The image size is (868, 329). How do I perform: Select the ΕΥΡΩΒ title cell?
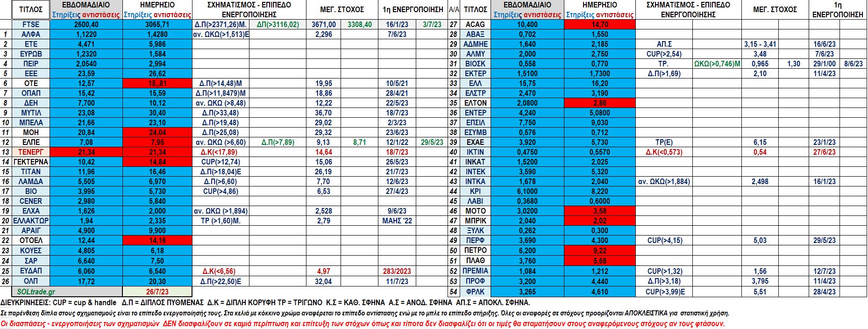tap(31, 54)
